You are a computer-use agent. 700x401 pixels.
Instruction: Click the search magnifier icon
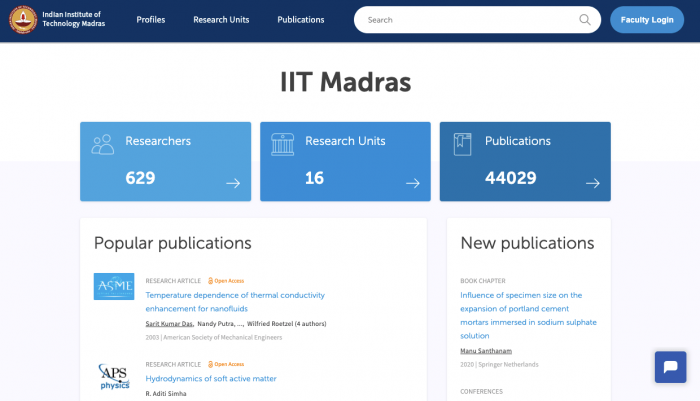tap(584, 20)
